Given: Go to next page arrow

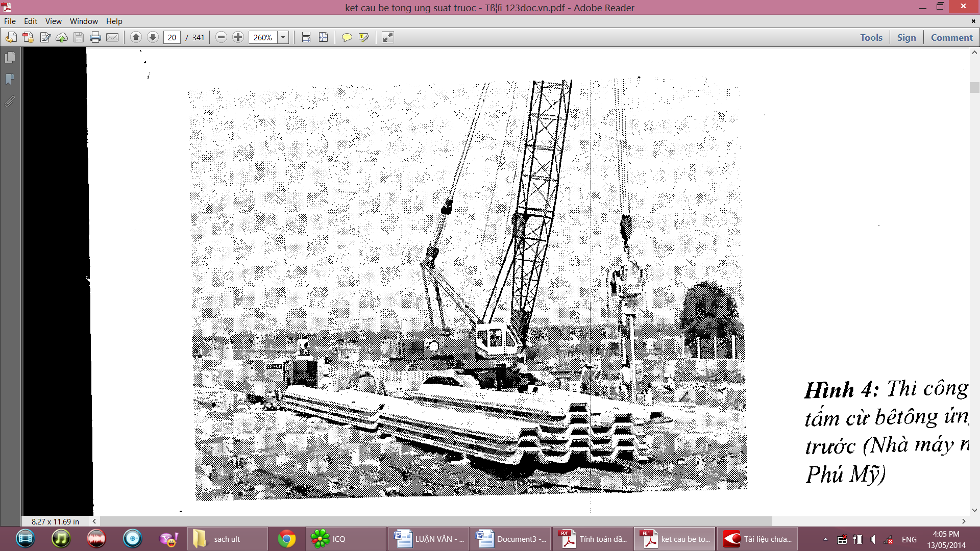Looking at the screenshot, I should (153, 37).
